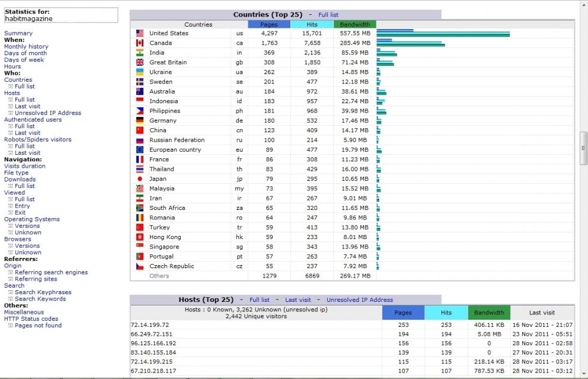
Task: Open the Origin referrers link
Action: point(13,266)
